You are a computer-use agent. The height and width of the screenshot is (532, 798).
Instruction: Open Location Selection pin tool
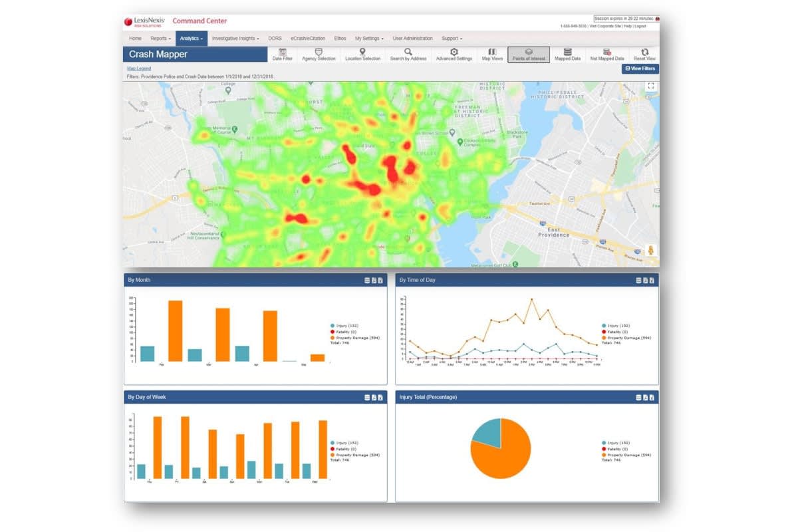pos(362,54)
